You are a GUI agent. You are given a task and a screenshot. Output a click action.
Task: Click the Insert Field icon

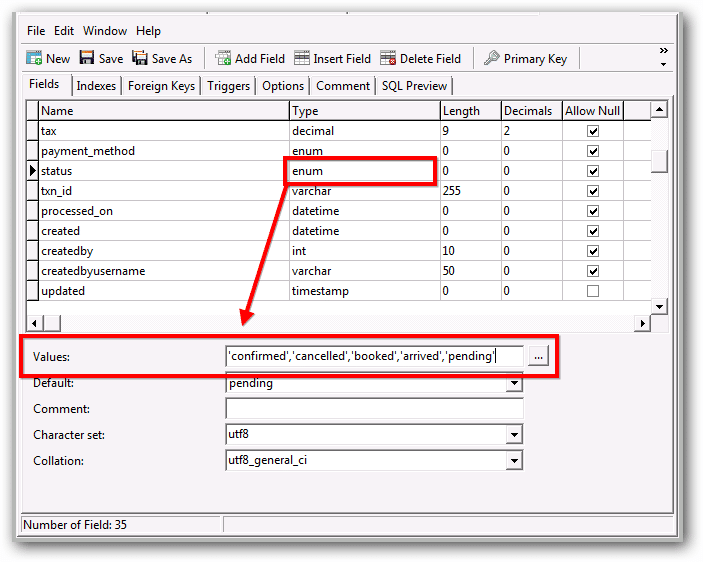[302, 58]
